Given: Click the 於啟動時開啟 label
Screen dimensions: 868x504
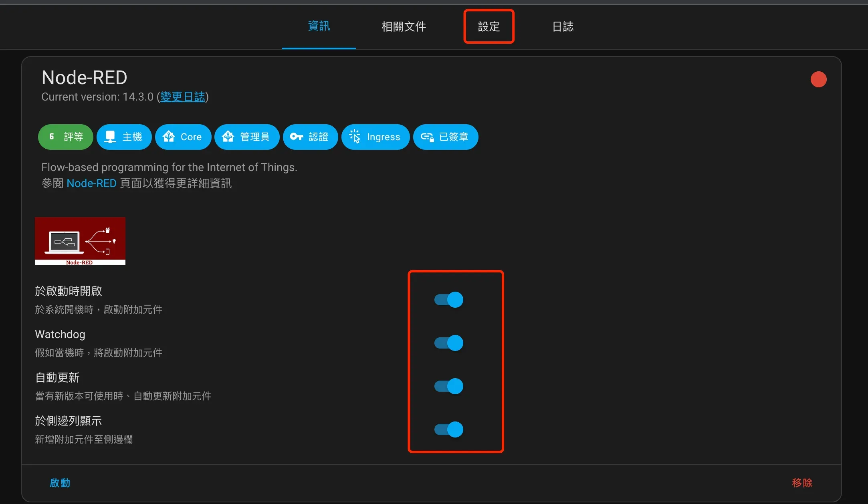Looking at the screenshot, I should pos(69,291).
